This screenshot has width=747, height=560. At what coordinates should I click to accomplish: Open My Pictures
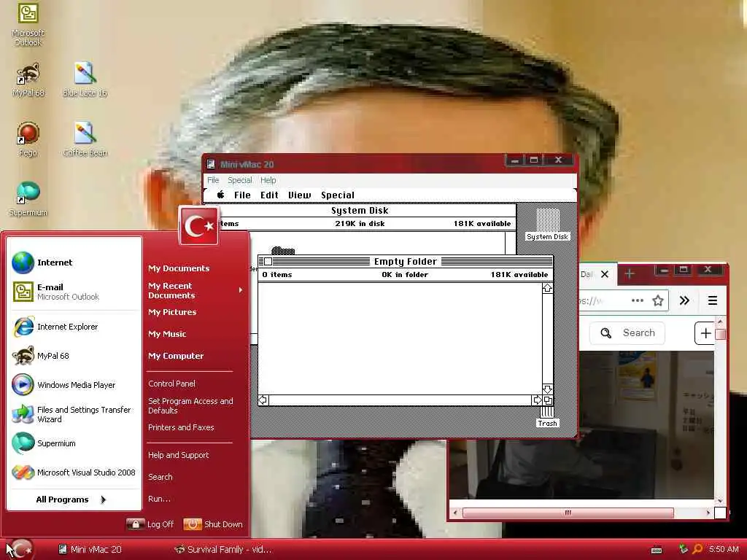click(x=172, y=312)
